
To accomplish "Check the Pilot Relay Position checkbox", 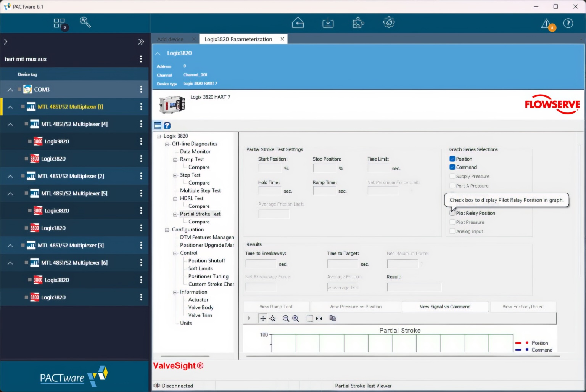I will pyautogui.click(x=452, y=213).
